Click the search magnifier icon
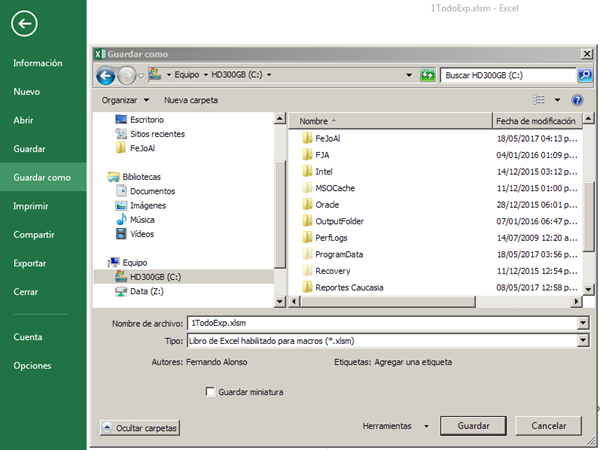Viewport: 600px width, 450px height. pos(584,75)
